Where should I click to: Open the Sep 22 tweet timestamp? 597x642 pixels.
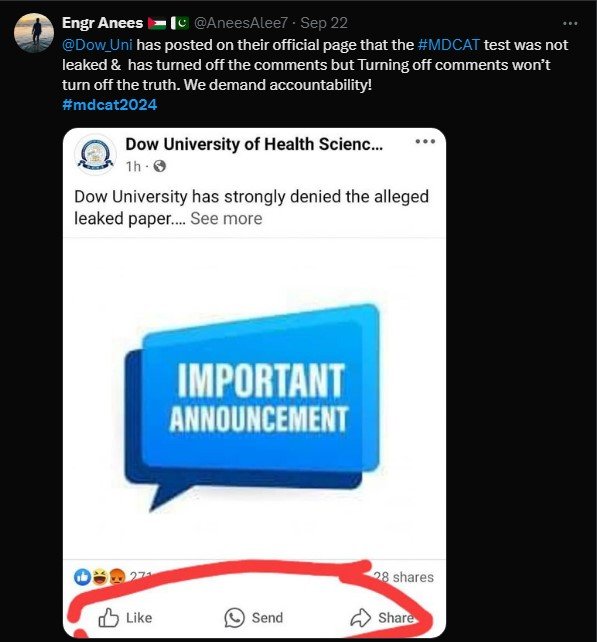tap(324, 23)
